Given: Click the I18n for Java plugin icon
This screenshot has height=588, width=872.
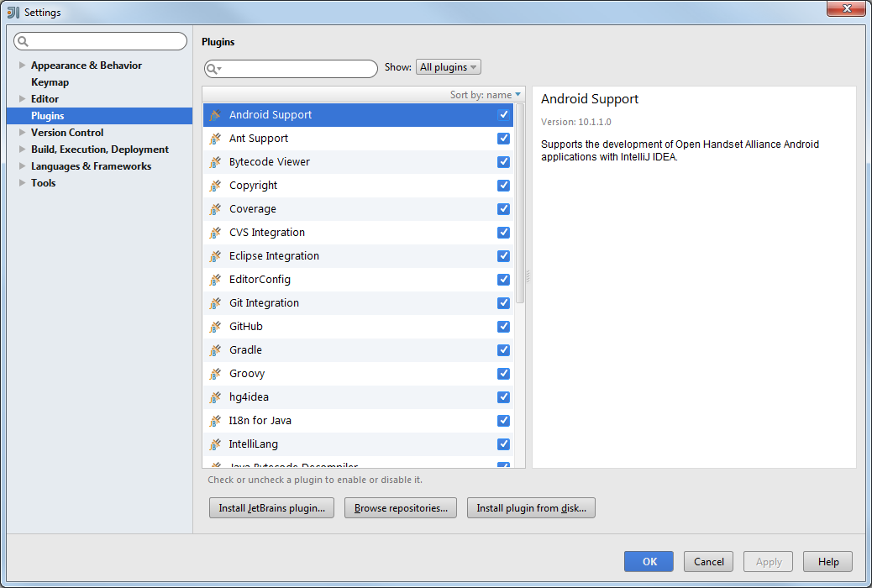Looking at the screenshot, I should (215, 421).
